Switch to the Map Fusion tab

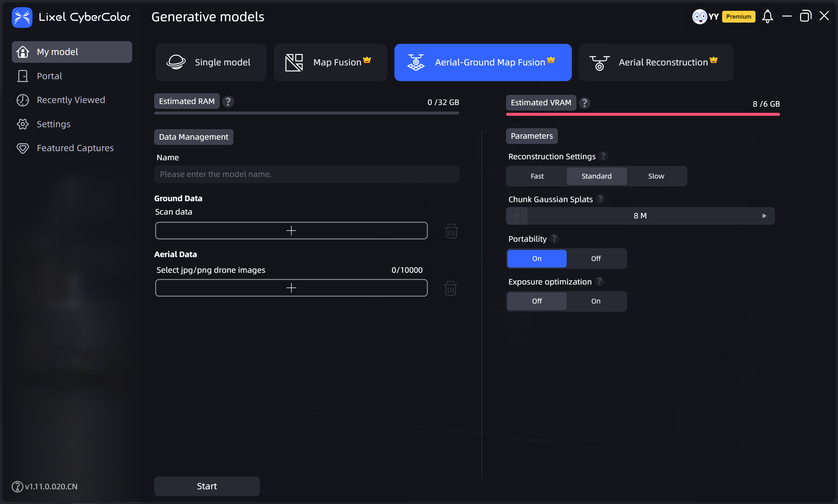[x=330, y=62]
